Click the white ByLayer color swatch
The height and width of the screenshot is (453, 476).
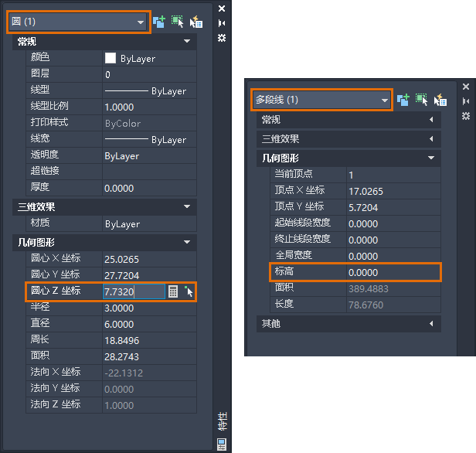(x=110, y=58)
